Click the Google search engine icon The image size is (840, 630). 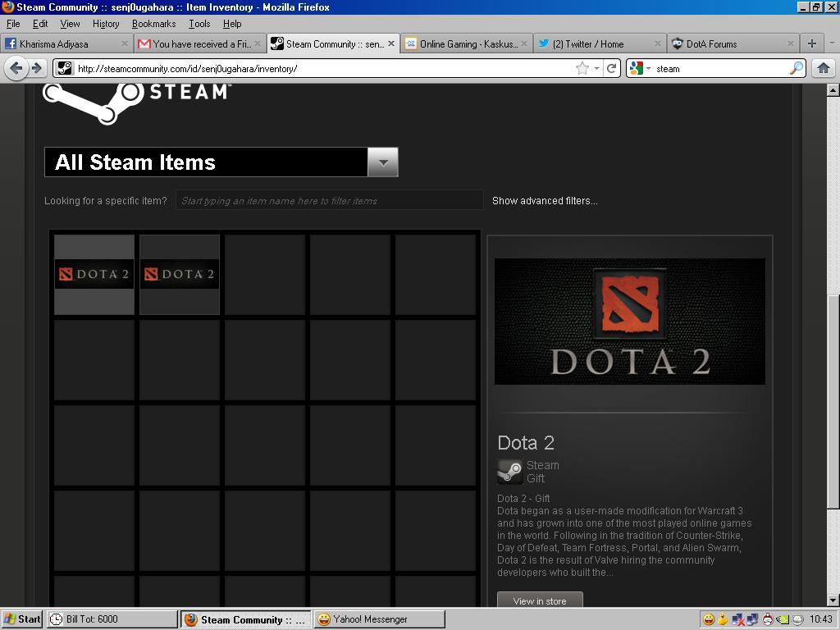(637, 68)
